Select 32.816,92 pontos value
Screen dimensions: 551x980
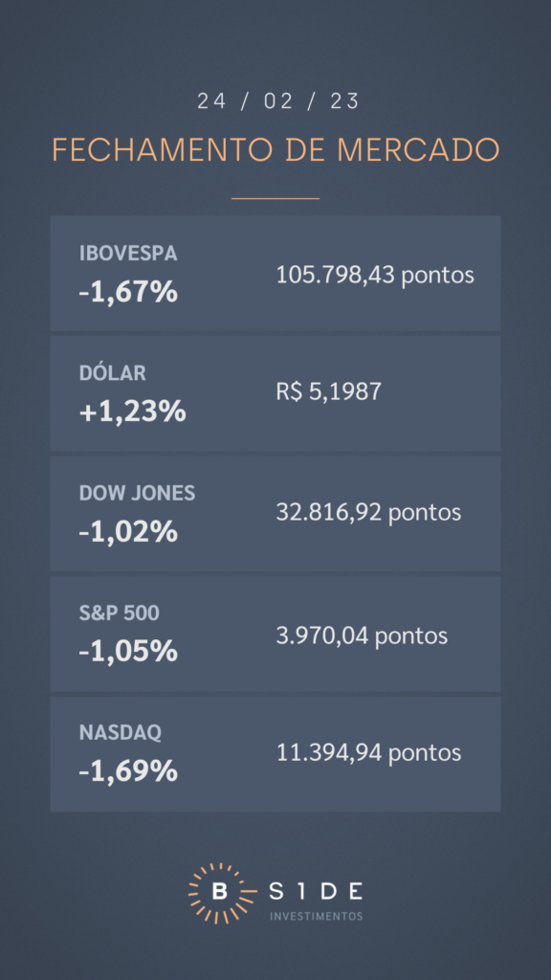pyautogui.click(x=368, y=513)
